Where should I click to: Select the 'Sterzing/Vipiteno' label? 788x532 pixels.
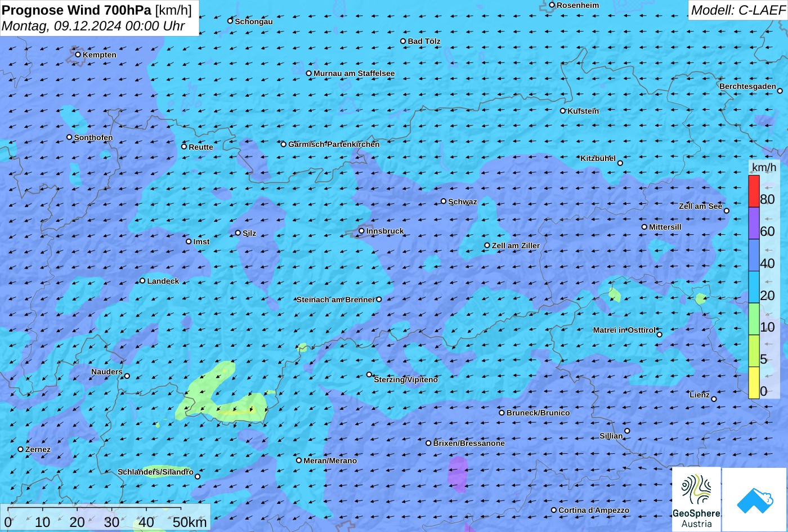[x=406, y=379]
